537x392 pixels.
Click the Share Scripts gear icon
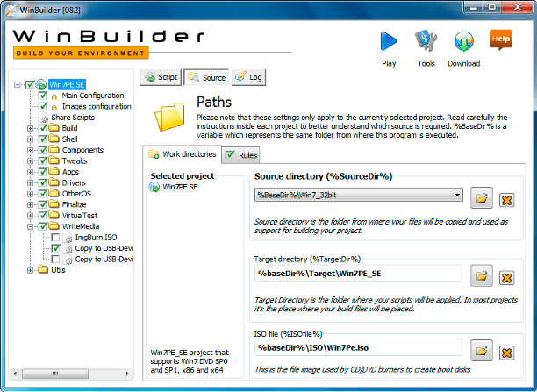44,118
